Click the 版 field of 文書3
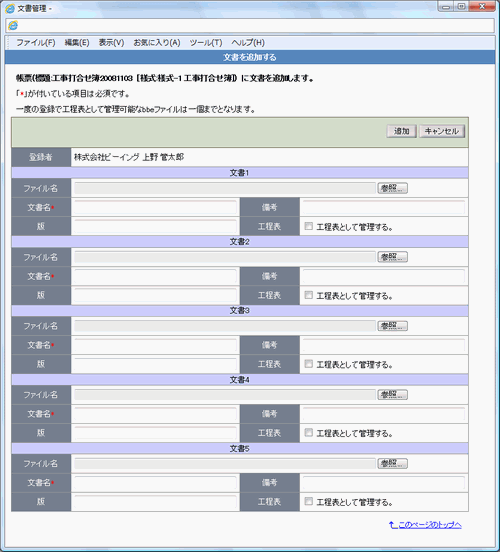Viewport: 500px width, 552px height. coord(155,364)
